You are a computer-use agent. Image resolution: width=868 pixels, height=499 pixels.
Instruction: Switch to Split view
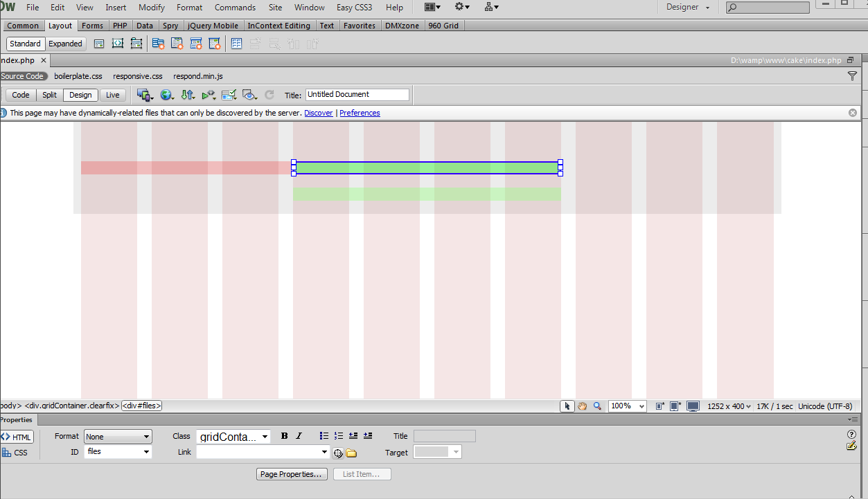pyautogui.click(x=49, y=95)
